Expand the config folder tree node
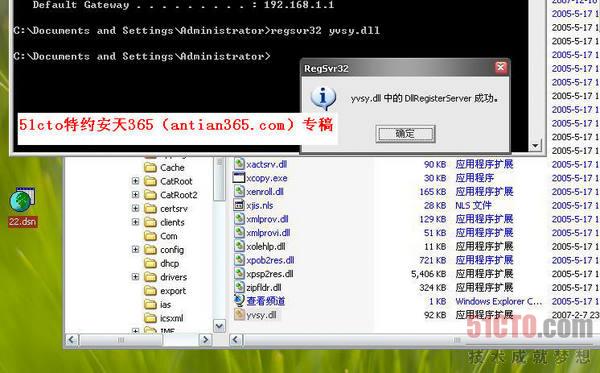The width and height of the screenshot is (600, 373). coord(135,249)
